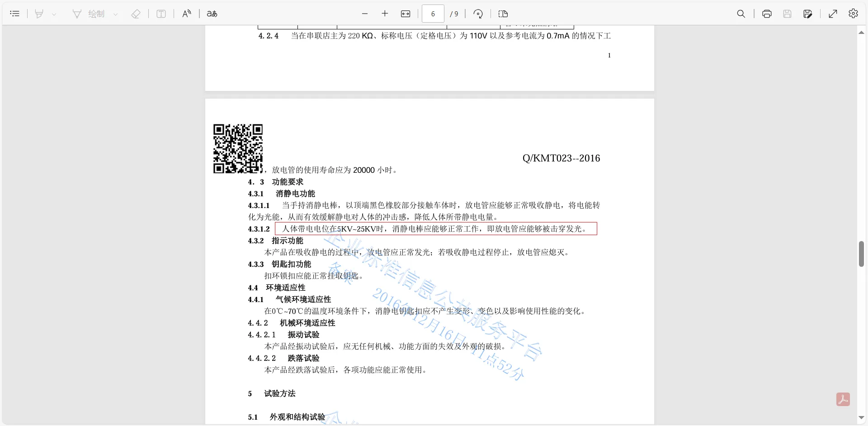Click the save as icon

808,14
